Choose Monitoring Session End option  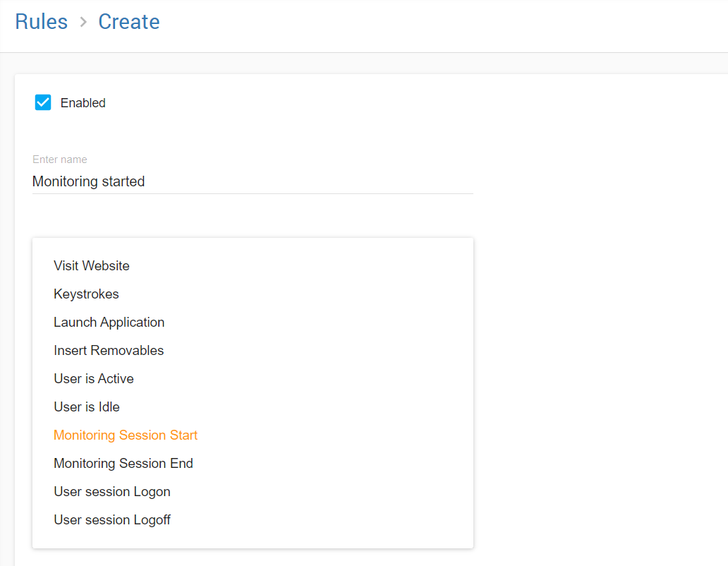tap(123, 464)
